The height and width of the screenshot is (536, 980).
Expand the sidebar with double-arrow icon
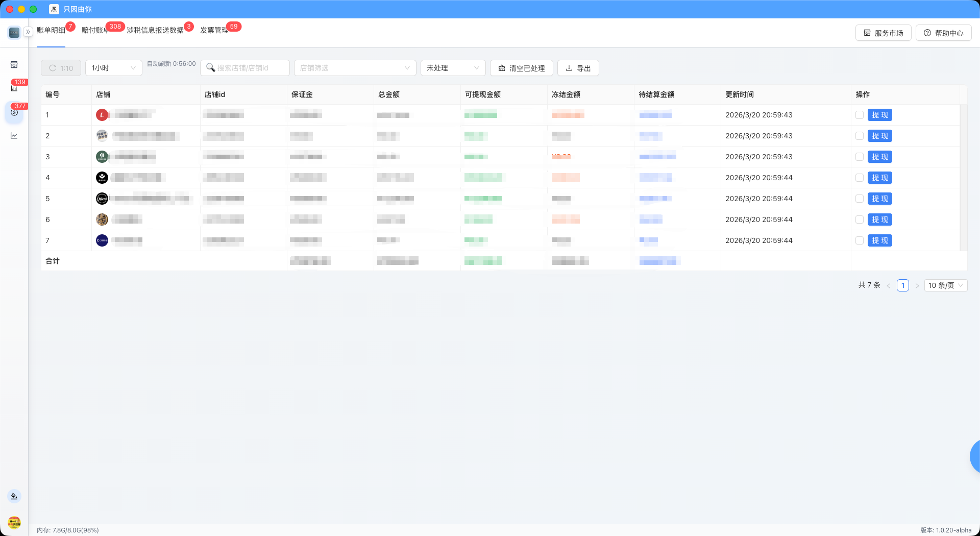[28, 32]
